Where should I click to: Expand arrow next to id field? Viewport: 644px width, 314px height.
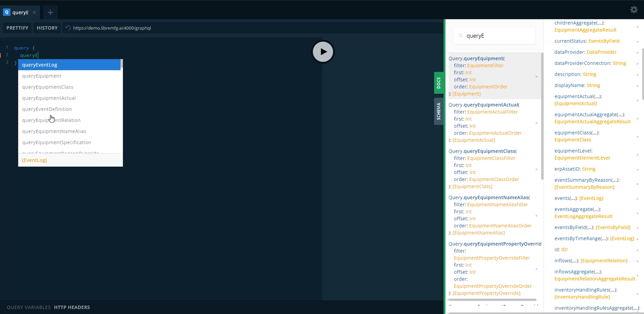coord(638,250)
